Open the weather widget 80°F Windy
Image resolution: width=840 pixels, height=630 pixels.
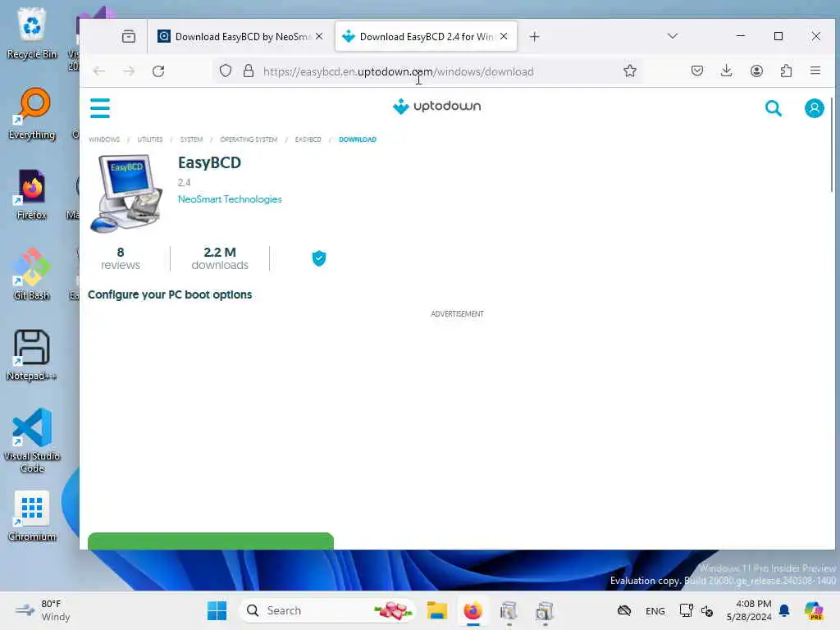pos(43,610)
